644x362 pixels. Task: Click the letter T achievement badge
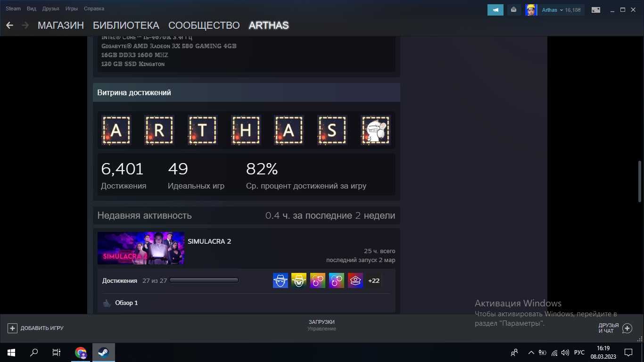202,130
